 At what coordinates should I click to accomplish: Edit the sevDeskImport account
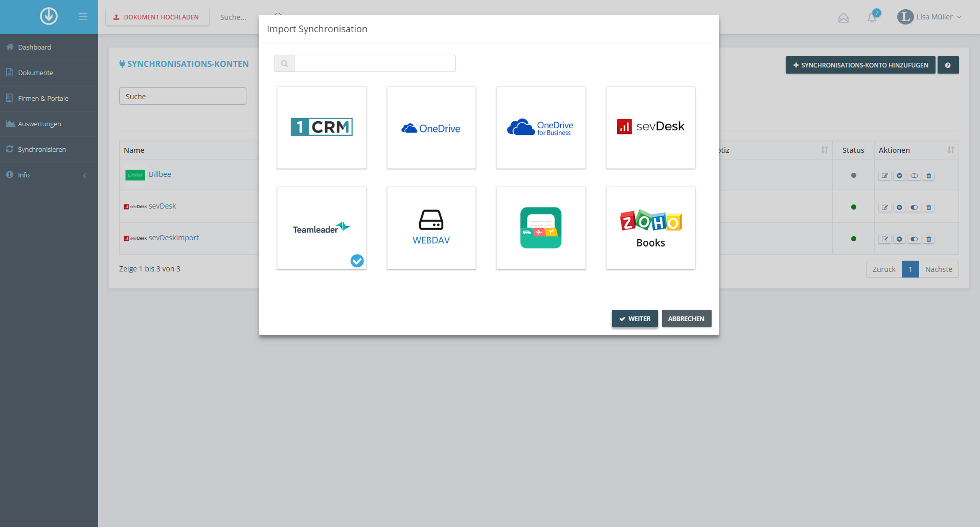click(885, 239)
